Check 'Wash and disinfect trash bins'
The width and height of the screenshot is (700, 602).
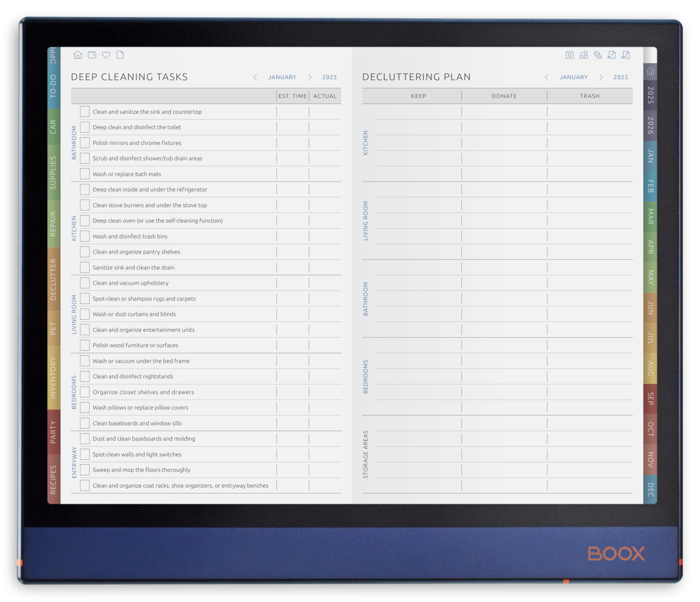84,236
